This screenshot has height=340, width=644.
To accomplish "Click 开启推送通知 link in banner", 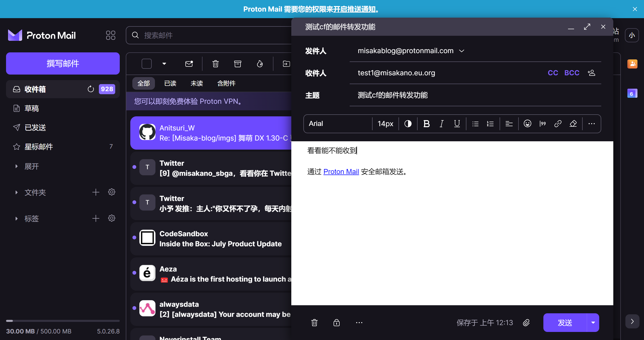I will click(x=354, y=9).
